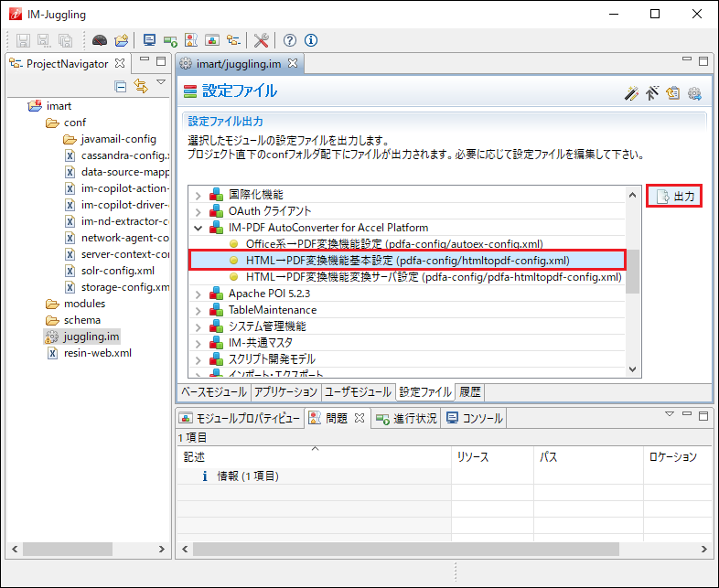Minimize the editor area
Viewport: 719px width, 588px height.
[687, 59]
